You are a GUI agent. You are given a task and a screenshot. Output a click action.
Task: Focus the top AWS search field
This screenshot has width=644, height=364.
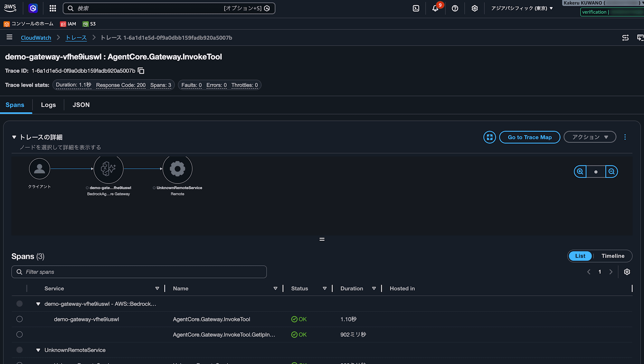(169, 8)
